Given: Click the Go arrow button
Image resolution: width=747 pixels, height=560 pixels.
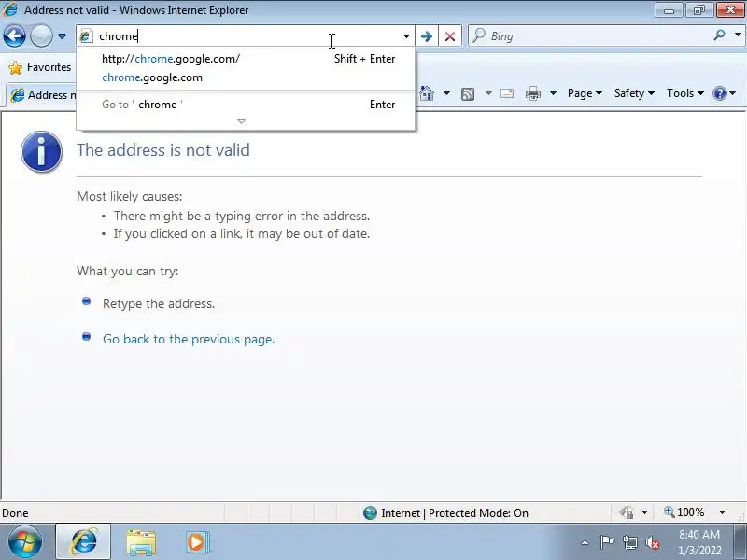Looking at the screenshot, I should [x=427, y=36].
